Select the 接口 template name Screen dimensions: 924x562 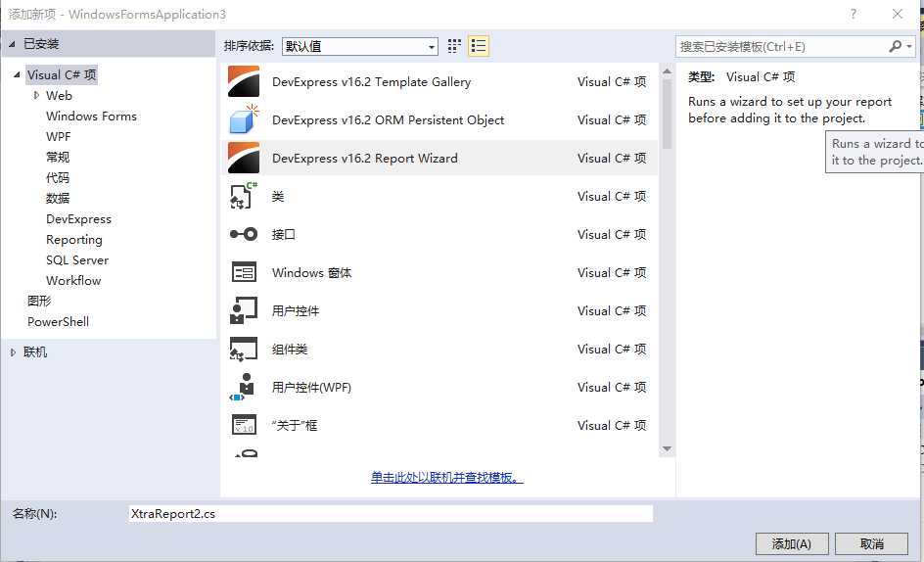point(283,235)
